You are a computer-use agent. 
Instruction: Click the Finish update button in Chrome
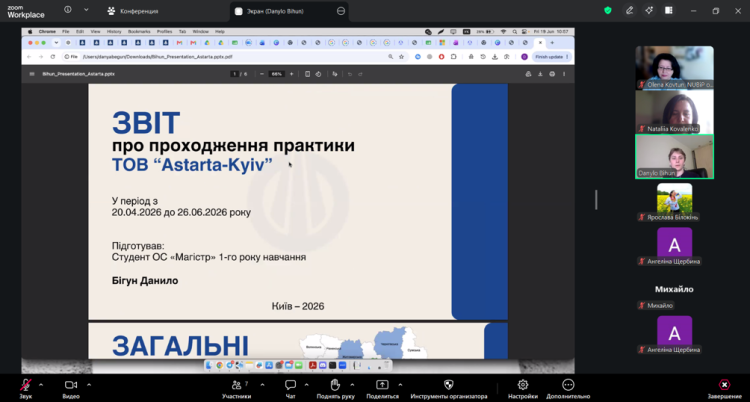552,56
